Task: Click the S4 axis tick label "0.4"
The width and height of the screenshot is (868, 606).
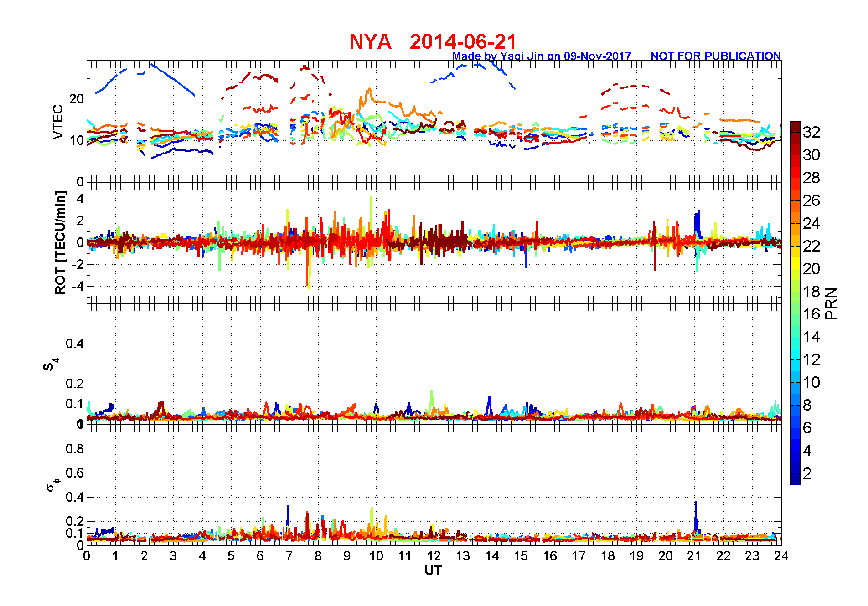Action: pos(75,344)
